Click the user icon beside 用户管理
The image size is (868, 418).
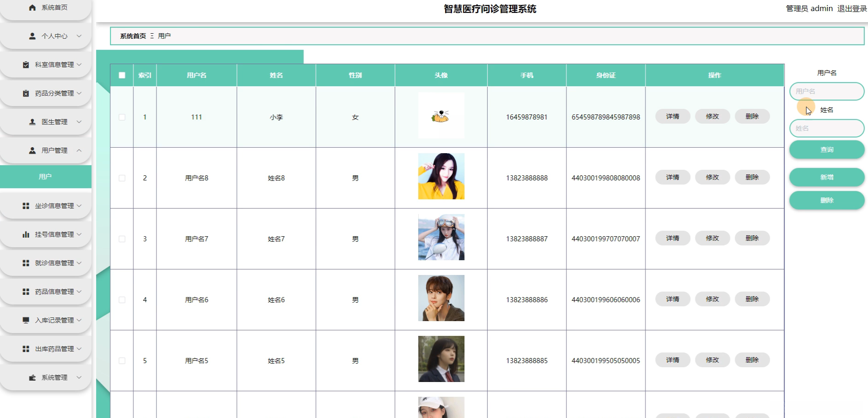32,150
